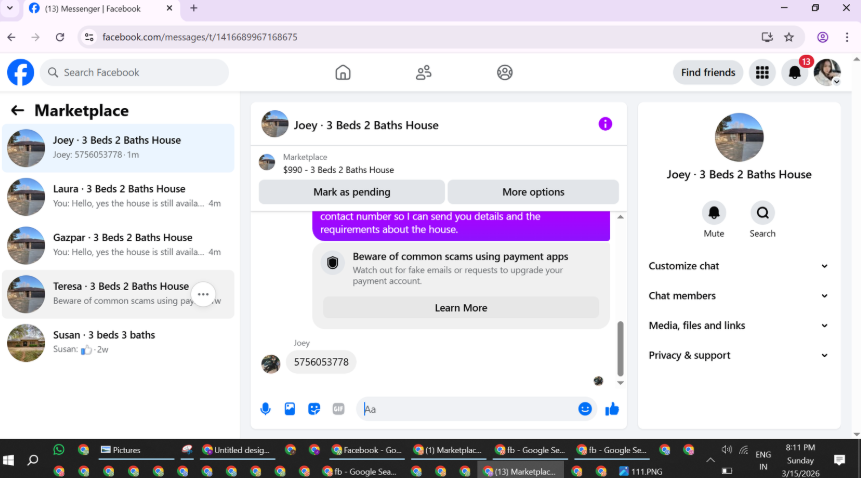Open options menu for Teresa chat

point(203,294)
